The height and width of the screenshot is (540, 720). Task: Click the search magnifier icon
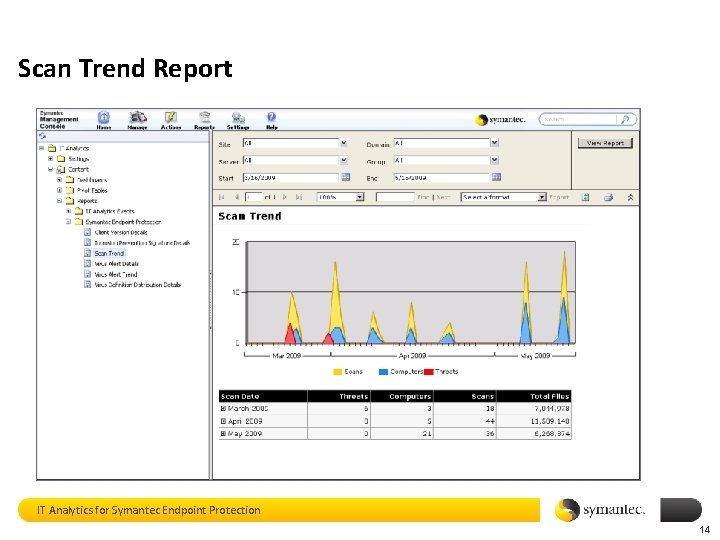coord(625,119)
